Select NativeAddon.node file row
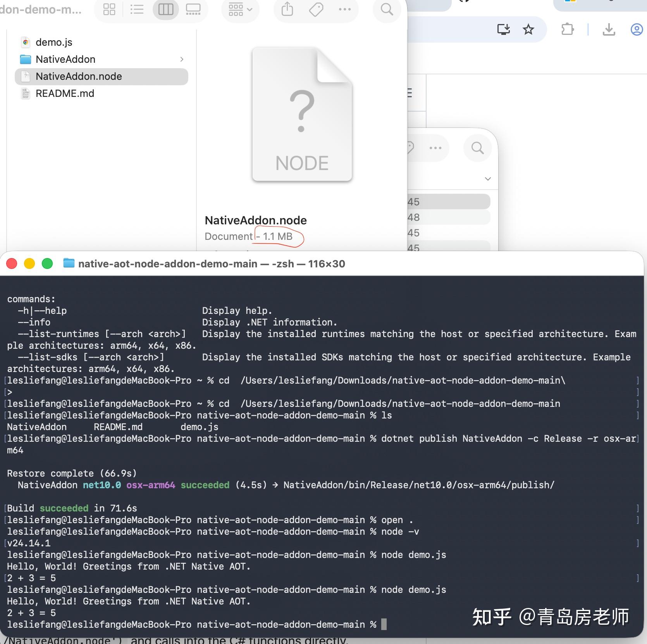The height and width of the screenshot is (644, 647). click(x=102, y=76)
